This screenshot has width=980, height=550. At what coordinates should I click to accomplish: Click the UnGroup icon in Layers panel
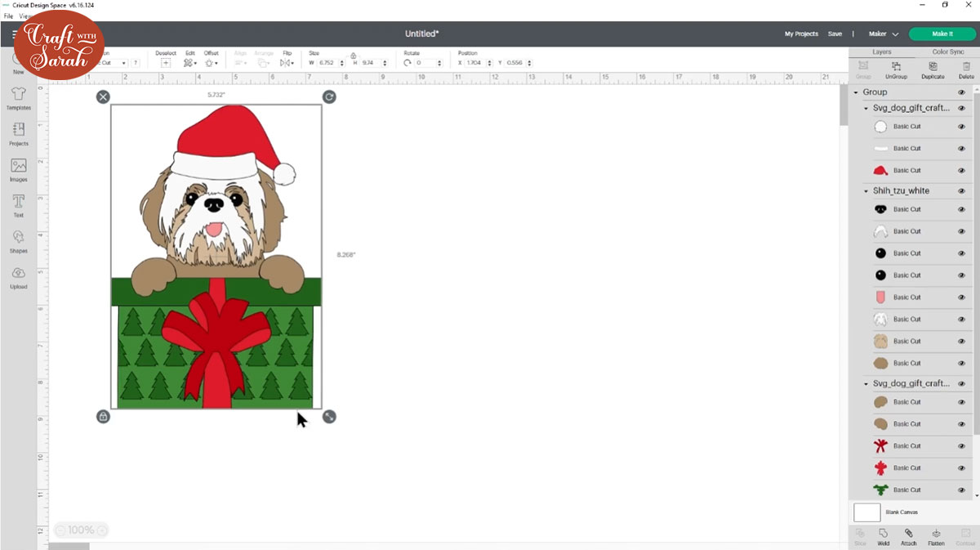896,70
